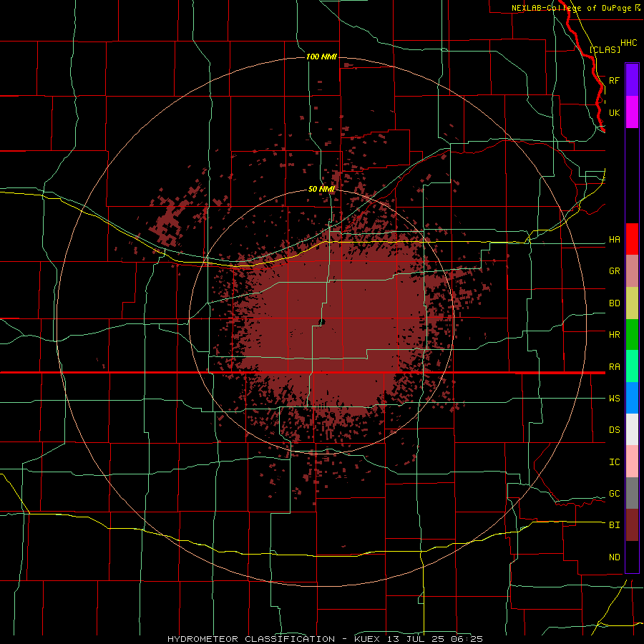The width and height of the screenshot is (644, 644).
Task: Select the pink GR legend swatch
Action: (x=632, y=271)
